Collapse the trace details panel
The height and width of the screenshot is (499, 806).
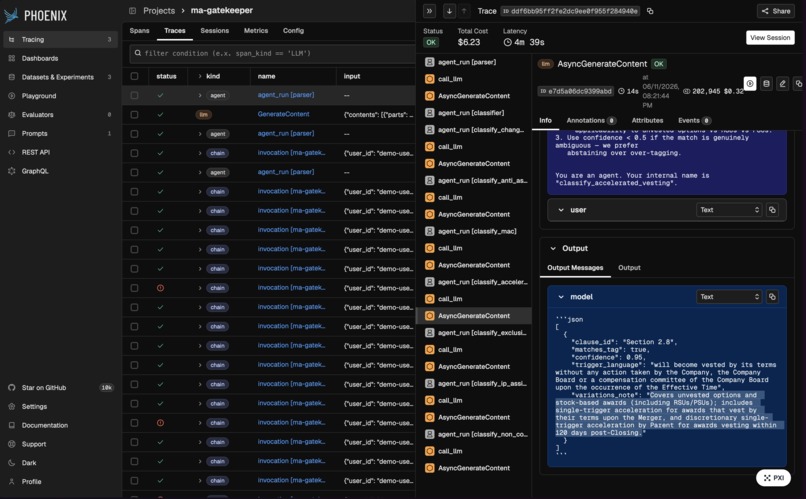click(x=429, y=11)
